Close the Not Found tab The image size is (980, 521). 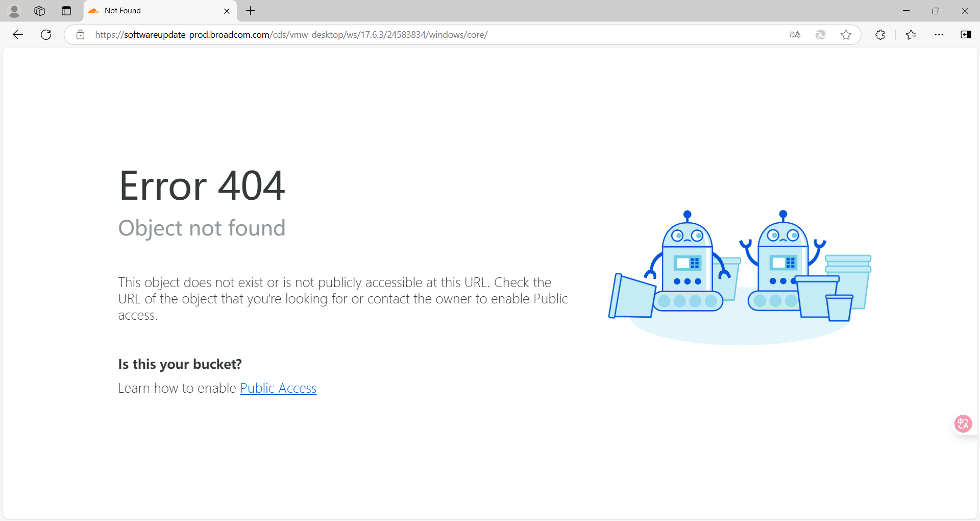point(227,11)
